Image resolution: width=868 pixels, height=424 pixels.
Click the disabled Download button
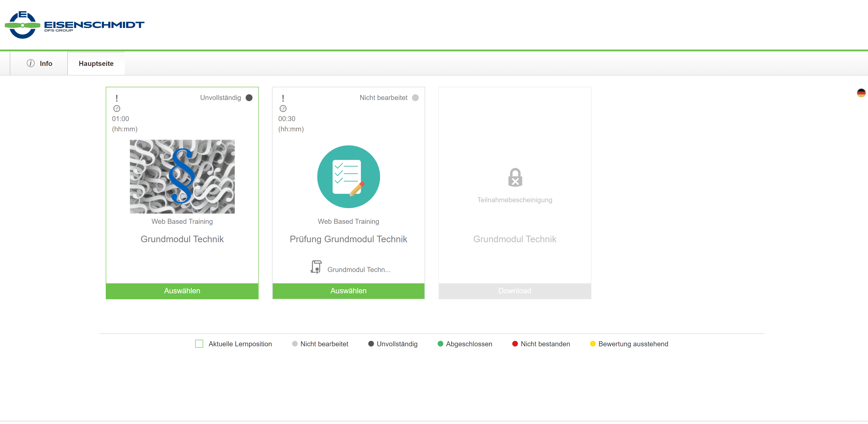515,291
